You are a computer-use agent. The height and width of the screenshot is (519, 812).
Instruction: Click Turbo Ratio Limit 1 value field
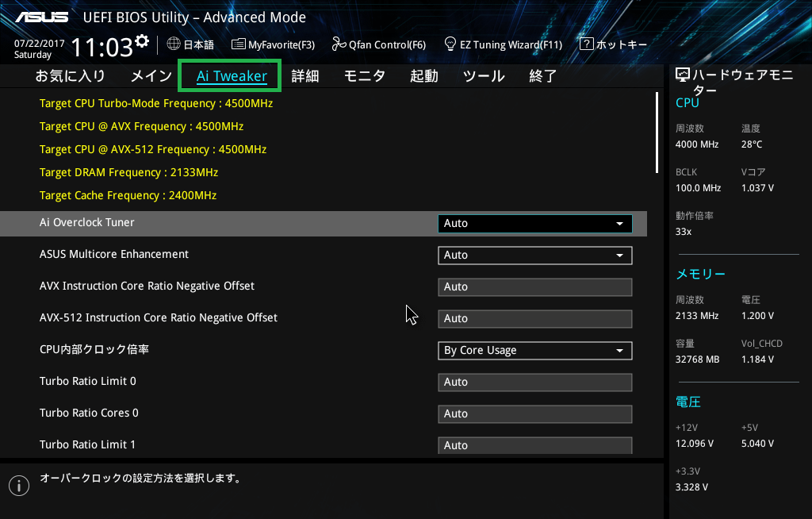pos(535,445)
